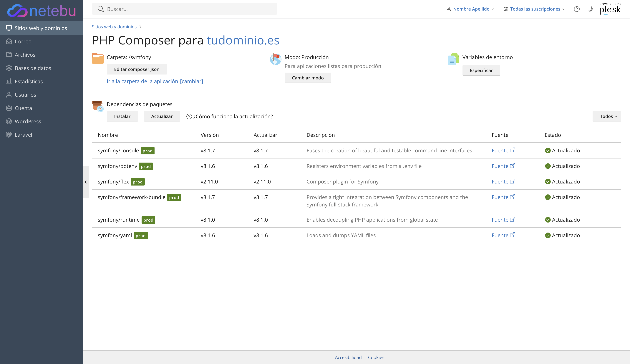Open Fuente link for symfony/framework-bundle
Screen dimensions: 630x364
(x=503, y=197)
